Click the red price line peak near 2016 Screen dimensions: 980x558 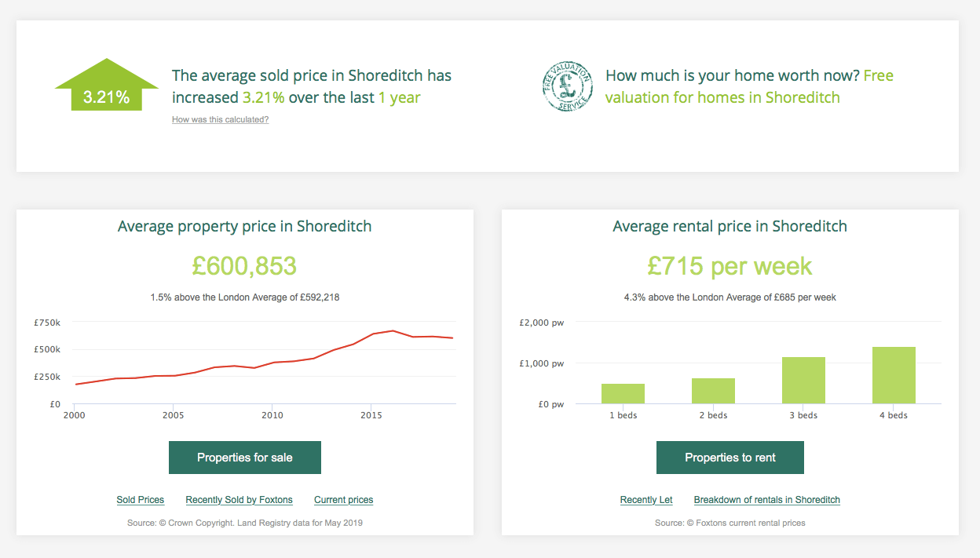392,331
